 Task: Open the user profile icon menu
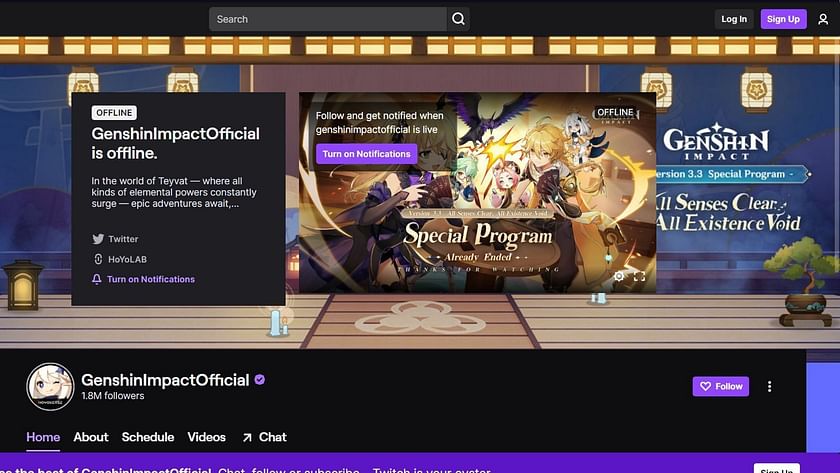pos(823,19)
